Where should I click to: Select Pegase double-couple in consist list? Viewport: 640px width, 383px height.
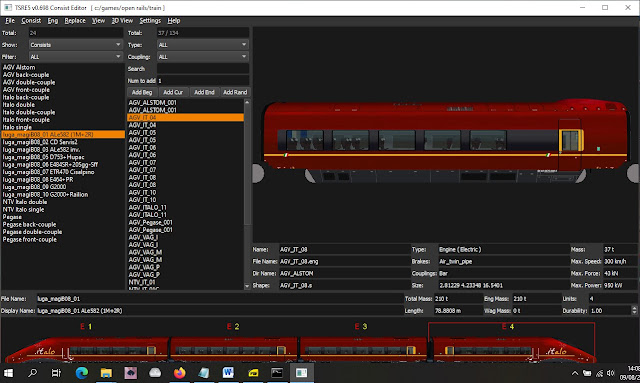(33, 232)
